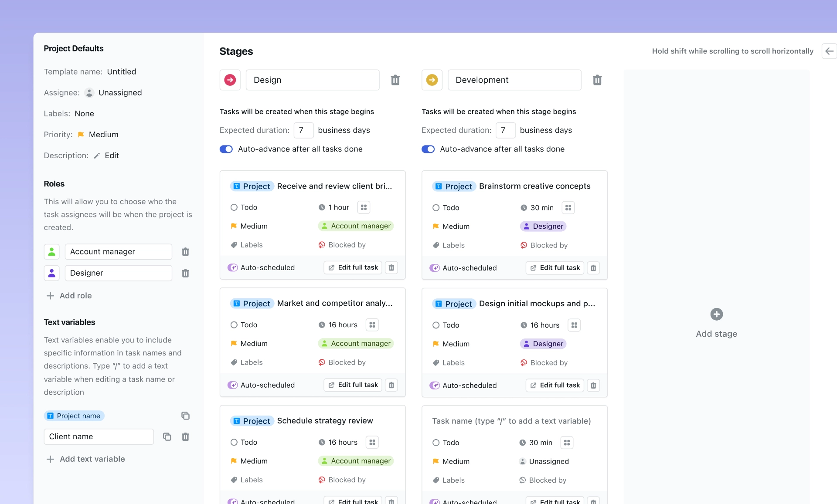The image size is (837, 504).
Task: Toggle Auto-advance for the Design stage
Action: click(x=226, y=149)
